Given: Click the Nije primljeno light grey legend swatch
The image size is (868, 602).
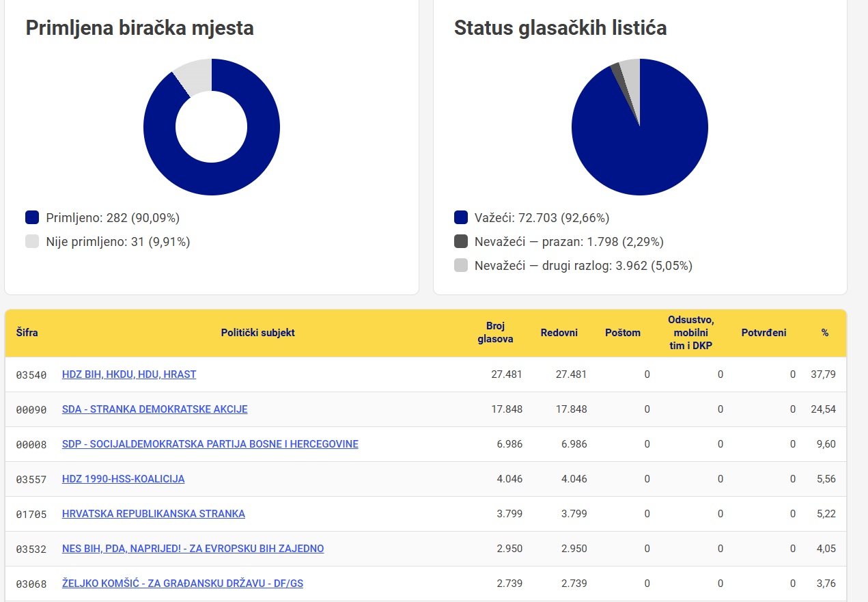Looking at the screenshot, I should click(32, 241).
